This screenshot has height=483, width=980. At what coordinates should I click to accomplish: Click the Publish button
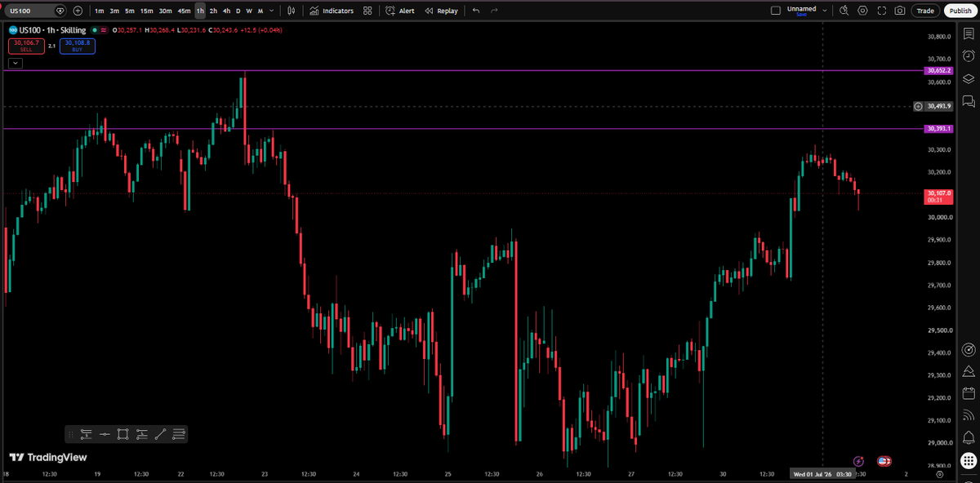pyautogui.click(x=960, y=11)
